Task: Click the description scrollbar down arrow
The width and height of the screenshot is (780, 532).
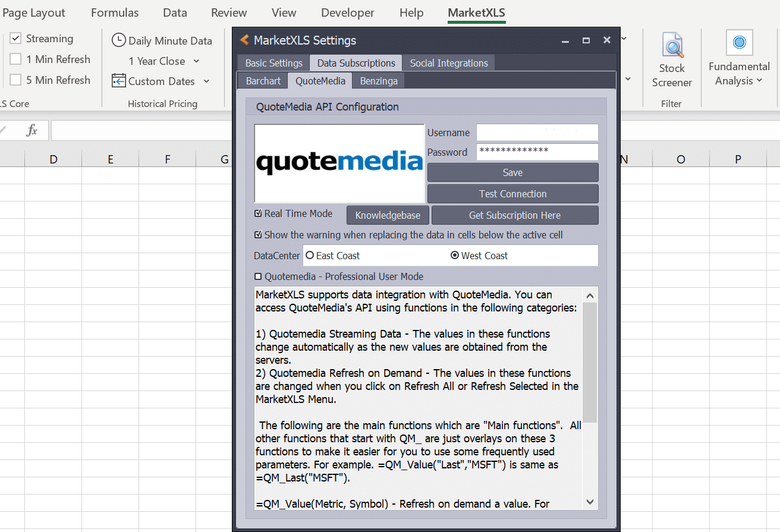Action: coord(590,502)
